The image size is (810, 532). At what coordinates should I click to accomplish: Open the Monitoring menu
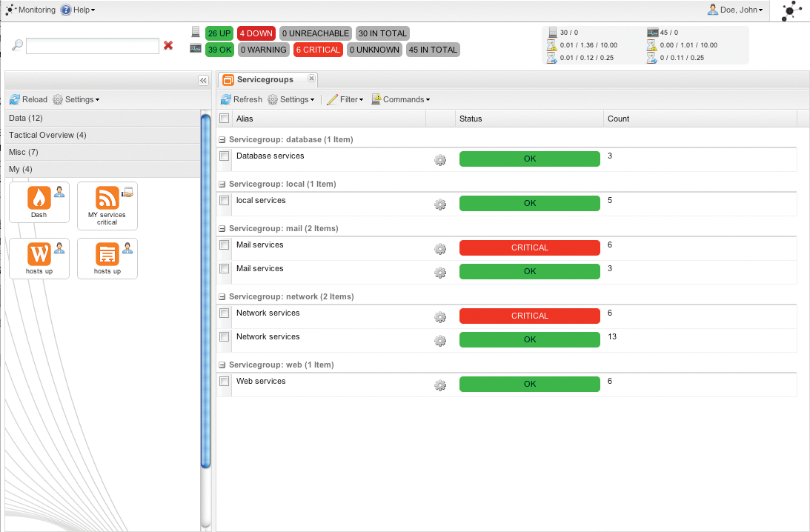pyautogui.click(x=30, y=10)
